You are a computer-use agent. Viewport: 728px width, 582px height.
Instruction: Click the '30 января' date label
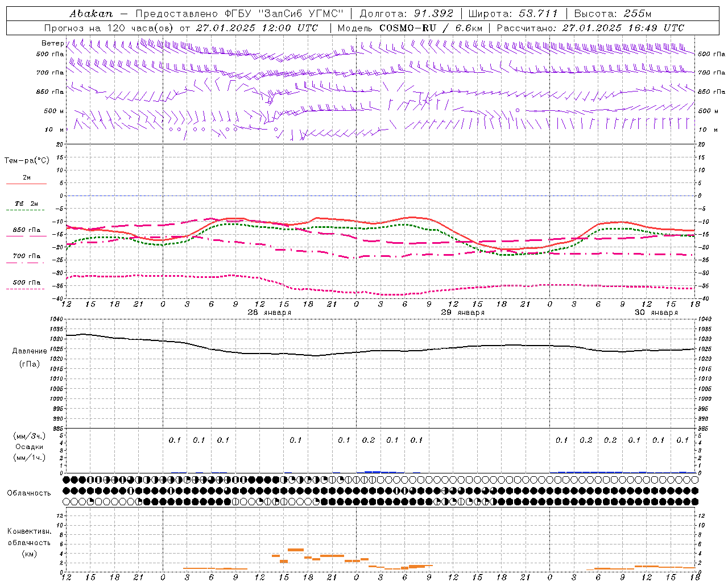tap(656, 313)
